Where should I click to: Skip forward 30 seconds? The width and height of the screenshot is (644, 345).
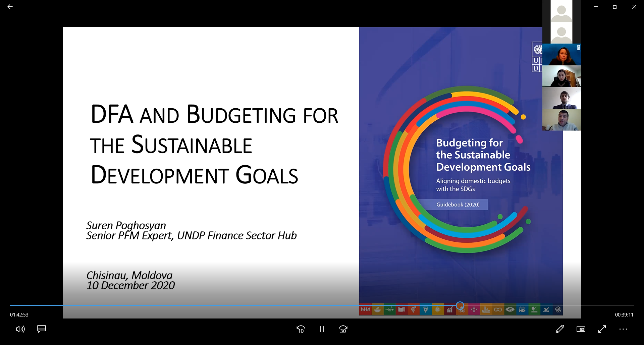click(x=343, y=329)
